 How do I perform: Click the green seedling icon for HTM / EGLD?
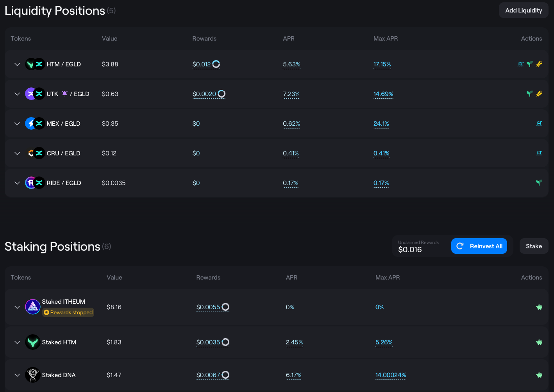click(x=530, y=64)
